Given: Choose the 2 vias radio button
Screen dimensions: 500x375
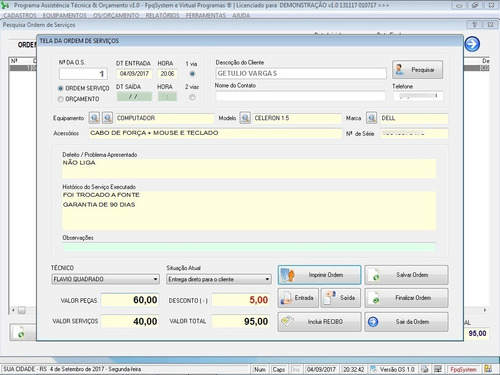Looking at the screenshot, I should pos(192,97).
